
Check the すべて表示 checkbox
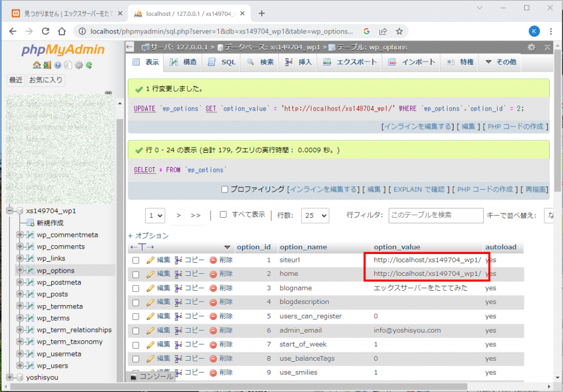[x=223, y=215]
